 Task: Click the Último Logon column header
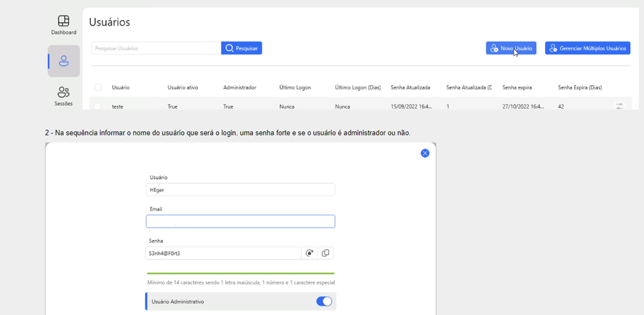tap(295, 87)
